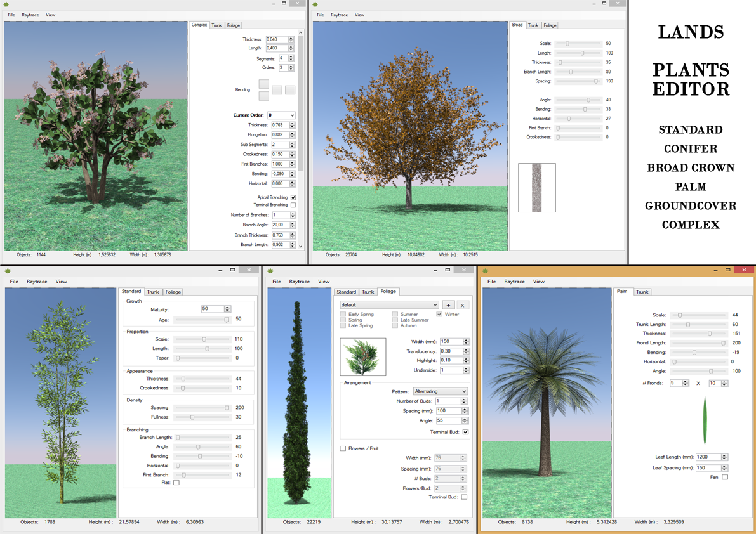
Task: Increase the Orders value with its up arrow
Action: (x=291, y=66)
